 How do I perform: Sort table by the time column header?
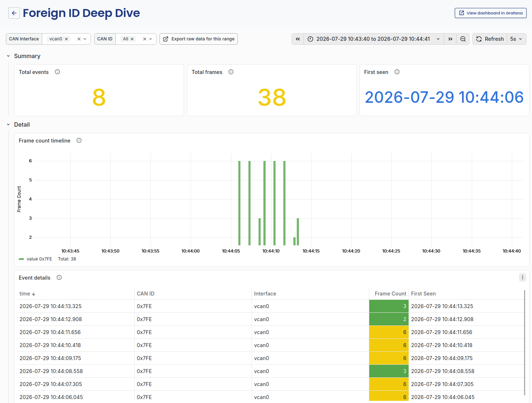click(x=27, y=294)
